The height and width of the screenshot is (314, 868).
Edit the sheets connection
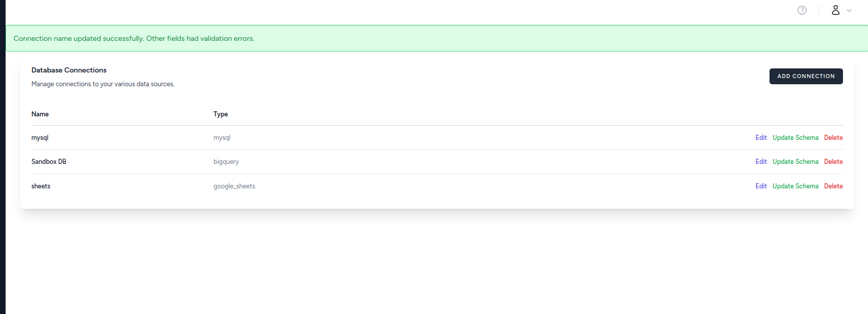pyautogui.click(x=761, y=186)
